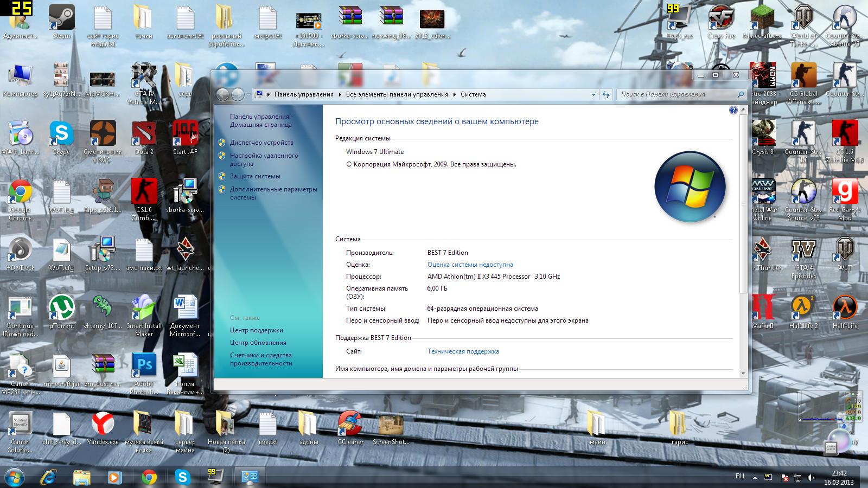Open the Steam desktop shortcut
868x488 pixels.
(61, 22)
